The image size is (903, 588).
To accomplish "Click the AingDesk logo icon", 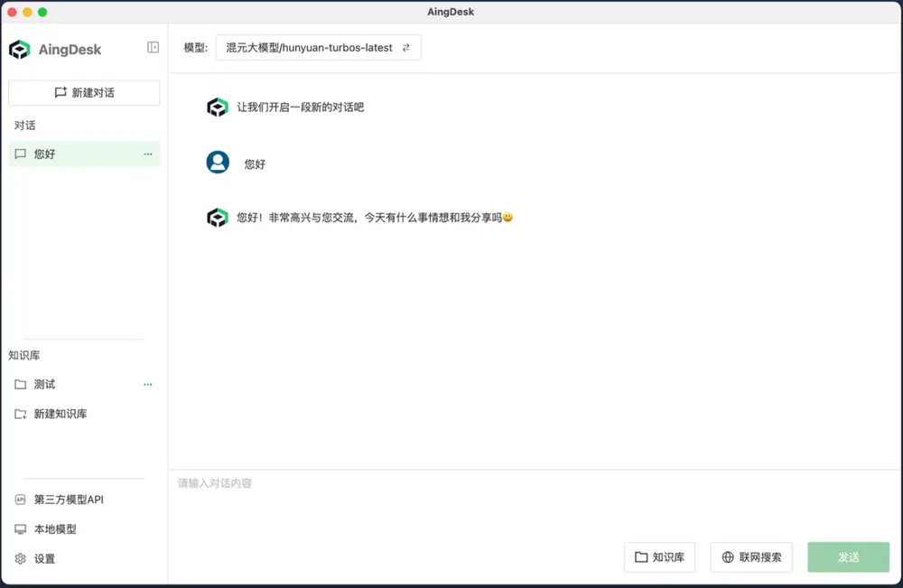I will click(x=20, y=50).
